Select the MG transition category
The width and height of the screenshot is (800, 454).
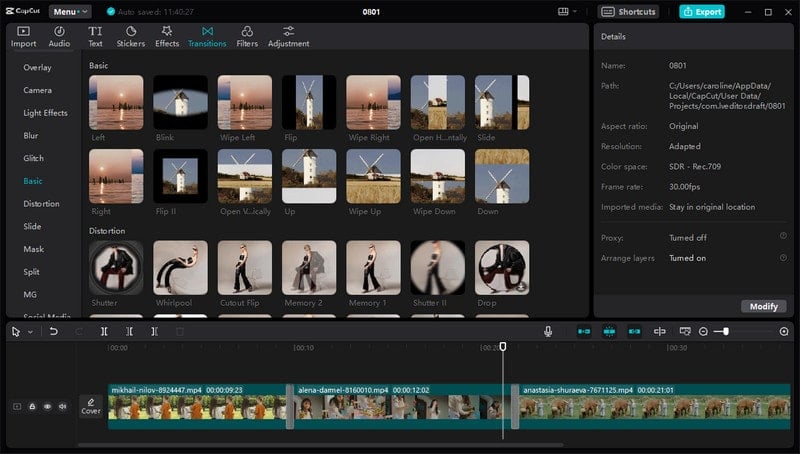30,294
